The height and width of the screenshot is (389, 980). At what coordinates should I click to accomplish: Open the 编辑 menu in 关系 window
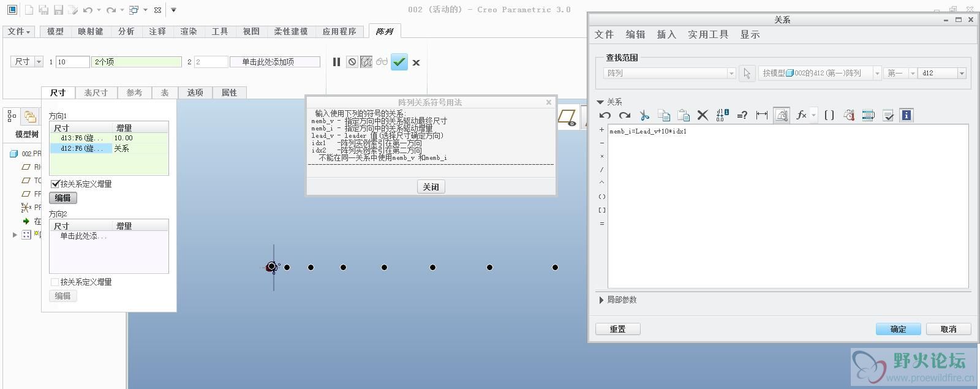click(x=635, y=34)
